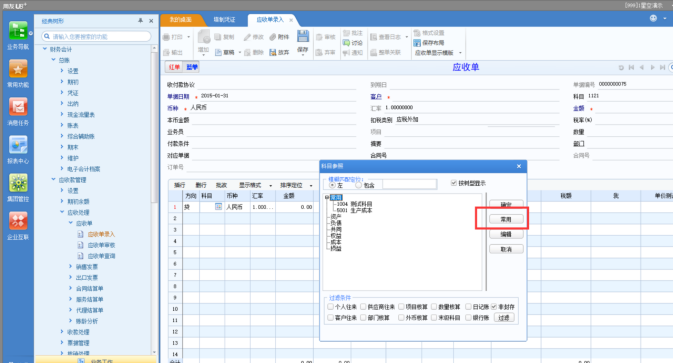Open the 报表中心 sidebar icon
The height and width of the screenshot is (364, 673).
18,145
